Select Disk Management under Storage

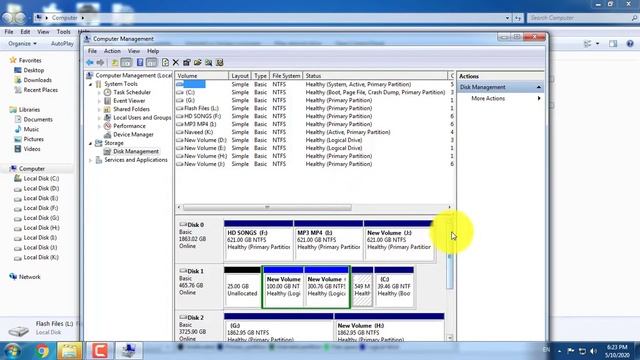pos(136,151)
